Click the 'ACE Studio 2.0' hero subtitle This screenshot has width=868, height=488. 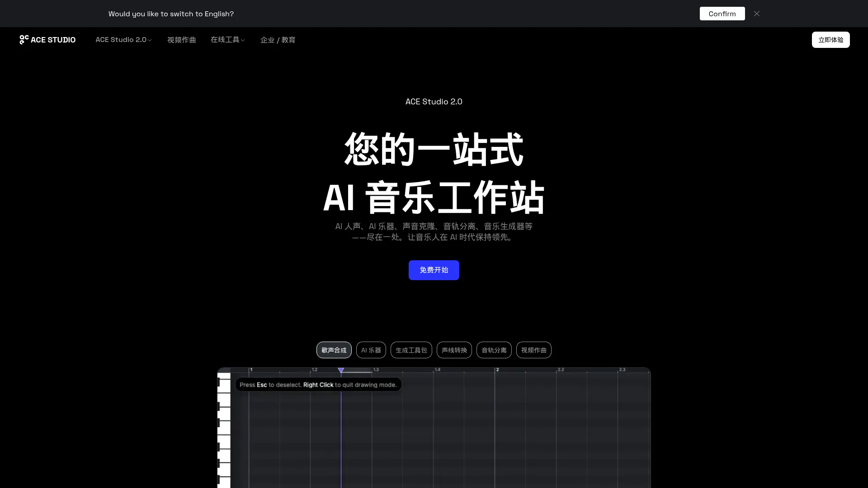point(434,102)
